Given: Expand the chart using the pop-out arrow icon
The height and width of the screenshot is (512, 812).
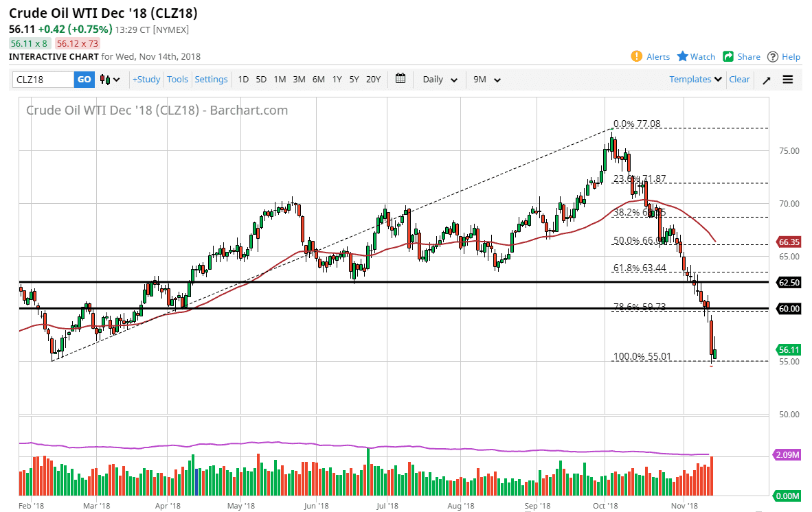Looking at the screenshot, I should click(x=766, y=79).
